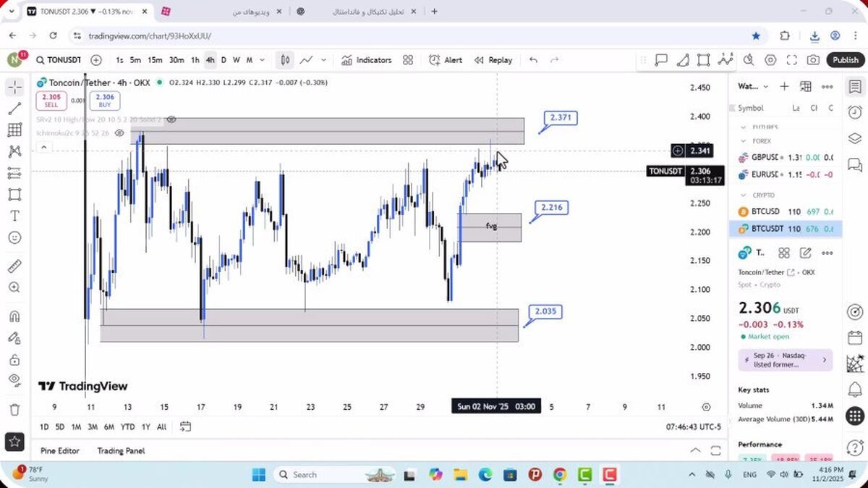Open the more time intervals dropdown
The width and height of the screenshot is (868, 488).
262,60
